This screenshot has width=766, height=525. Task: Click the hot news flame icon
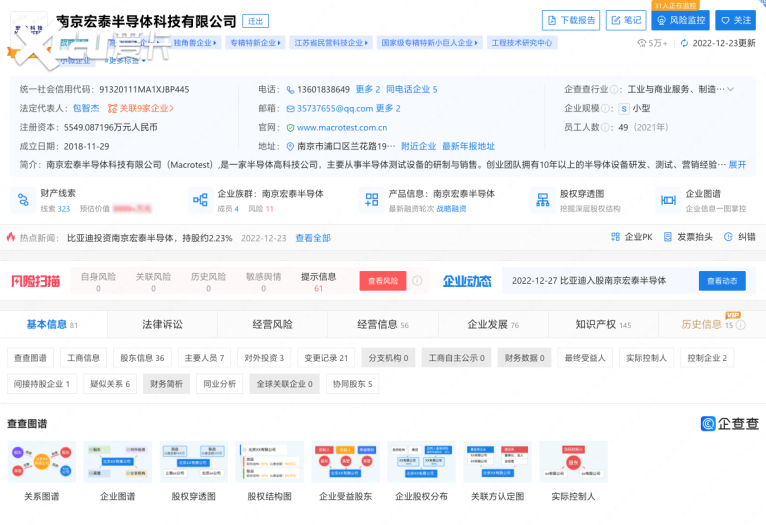(x=11, y=237)
